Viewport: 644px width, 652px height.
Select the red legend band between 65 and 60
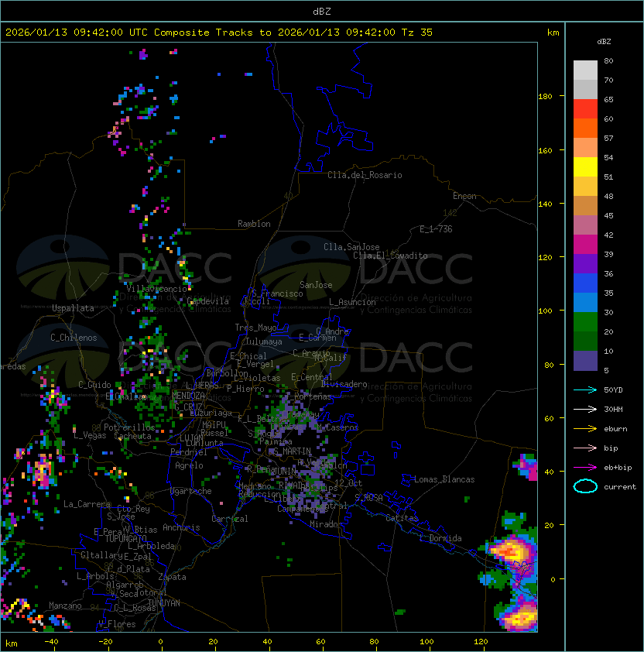coord(585,109)
